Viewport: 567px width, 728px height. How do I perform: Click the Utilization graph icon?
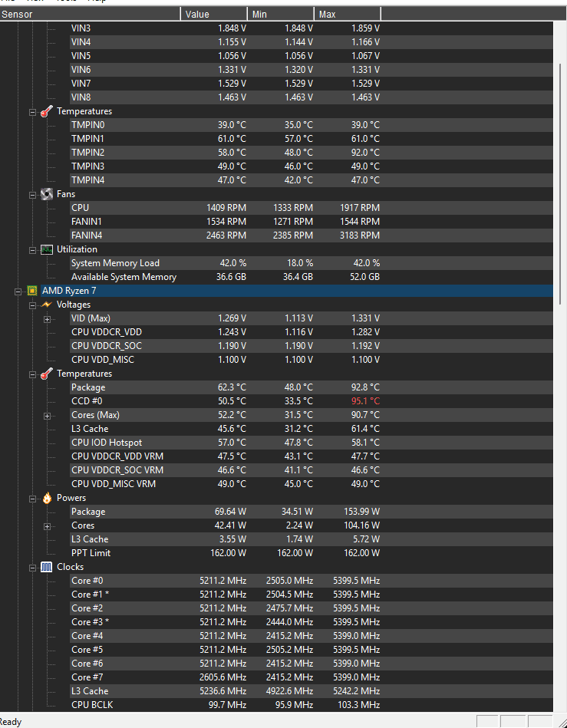pyautogui.click(x=47, y=249)
